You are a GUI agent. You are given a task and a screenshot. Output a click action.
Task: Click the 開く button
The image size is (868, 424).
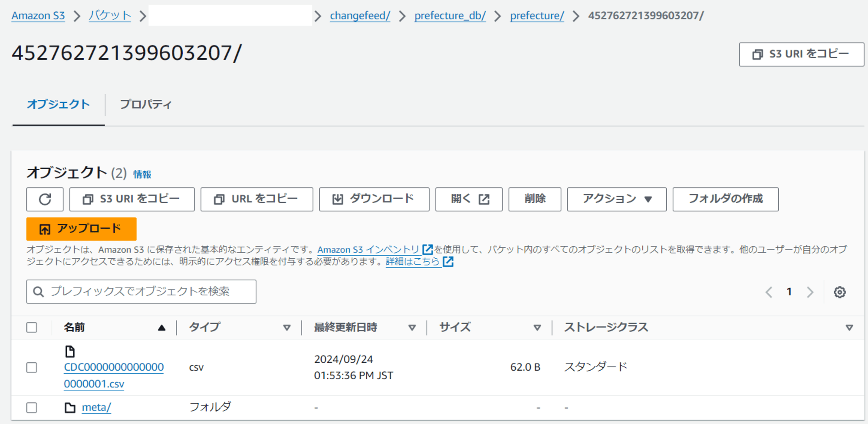coord(469,199)
